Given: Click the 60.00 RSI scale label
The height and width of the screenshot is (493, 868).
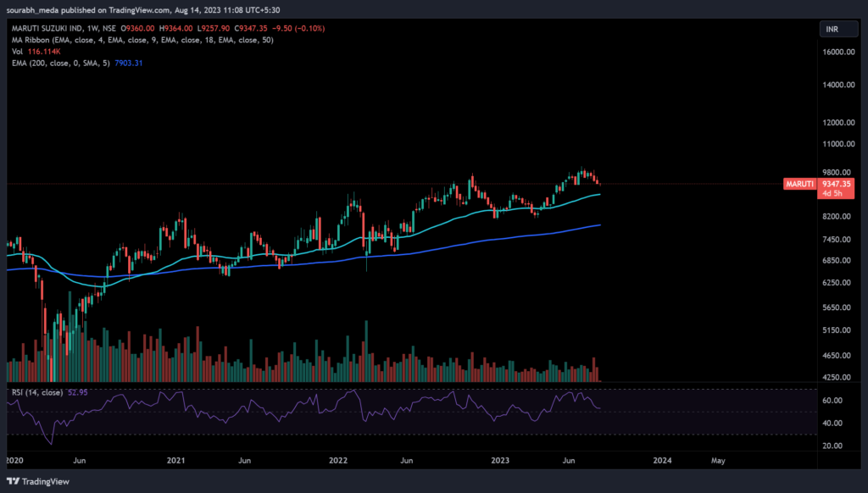Looking at the screenshot, I should (832, 400).
